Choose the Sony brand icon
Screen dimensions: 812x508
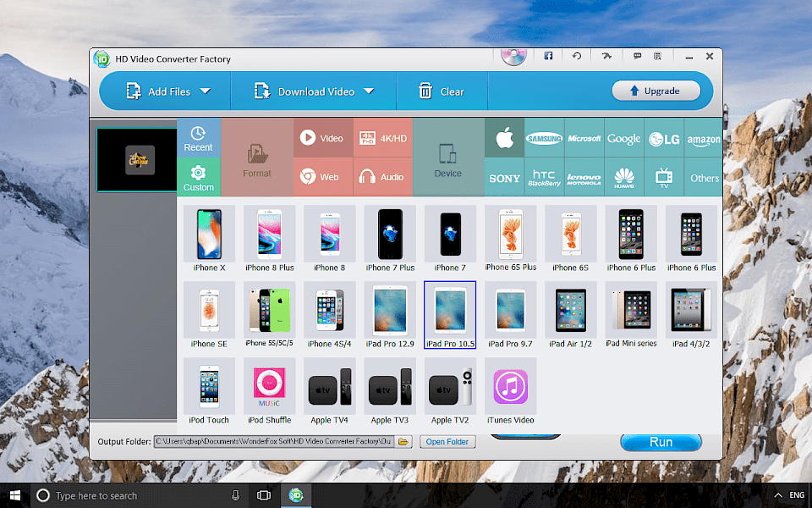click(504, 177)
